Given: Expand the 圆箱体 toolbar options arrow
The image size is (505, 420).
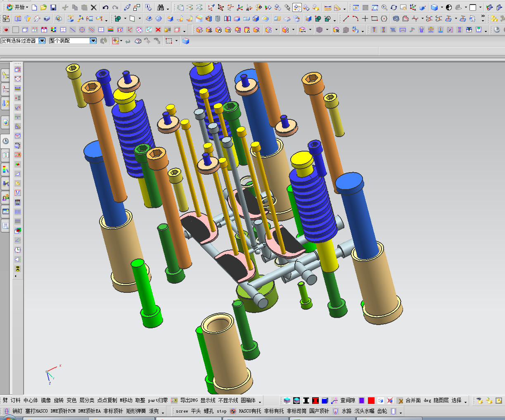Looking at the screenshot, I should [x=260, y=401].
